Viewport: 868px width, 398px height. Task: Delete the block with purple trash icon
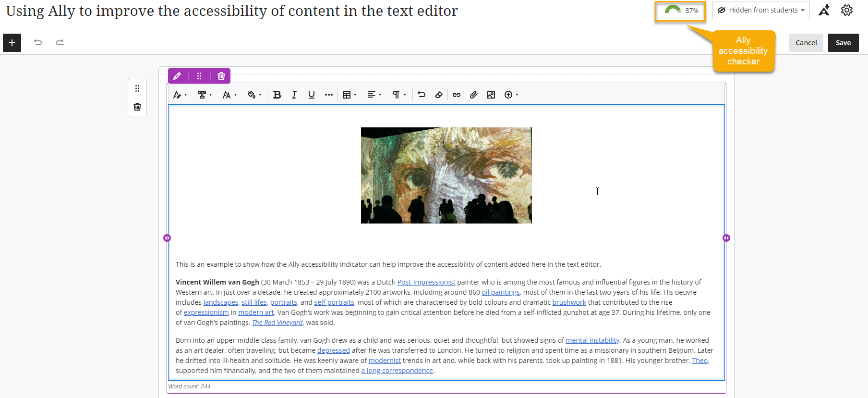point(221,76)
